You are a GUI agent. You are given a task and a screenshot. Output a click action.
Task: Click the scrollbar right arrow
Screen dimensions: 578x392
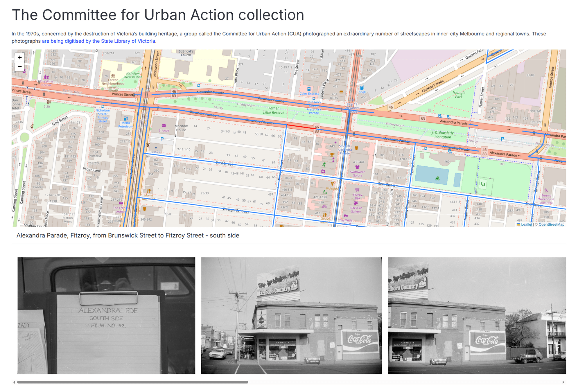pos(563,382)
